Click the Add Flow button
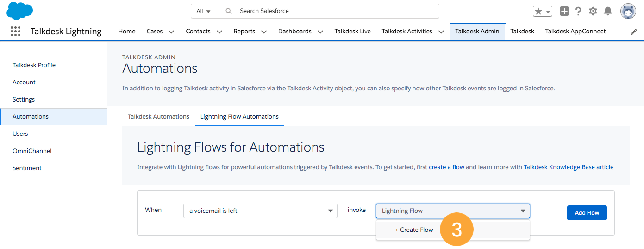644x249 pixels. (x=587, y=213)
